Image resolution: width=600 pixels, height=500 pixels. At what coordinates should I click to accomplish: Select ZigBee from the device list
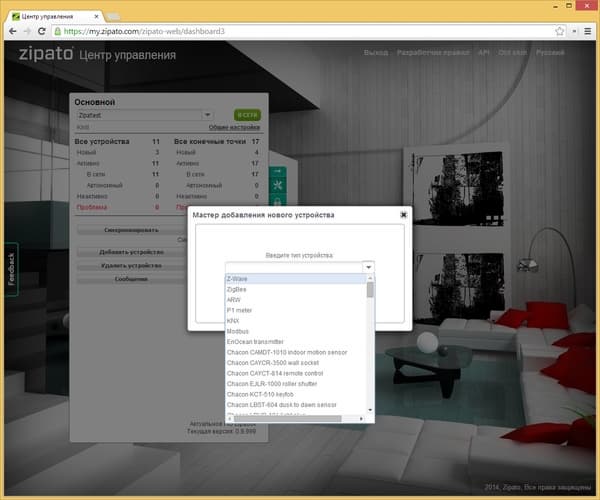tap(296, 289)
